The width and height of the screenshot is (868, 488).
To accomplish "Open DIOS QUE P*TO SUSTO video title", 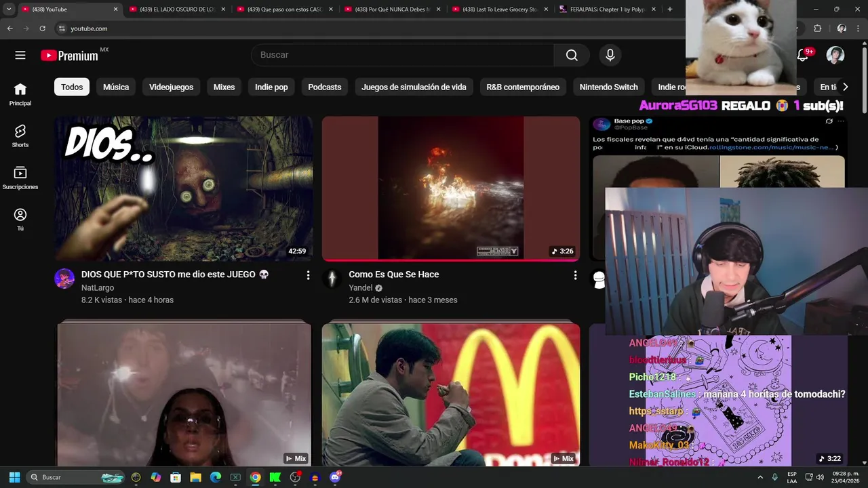I will (175, 274).
